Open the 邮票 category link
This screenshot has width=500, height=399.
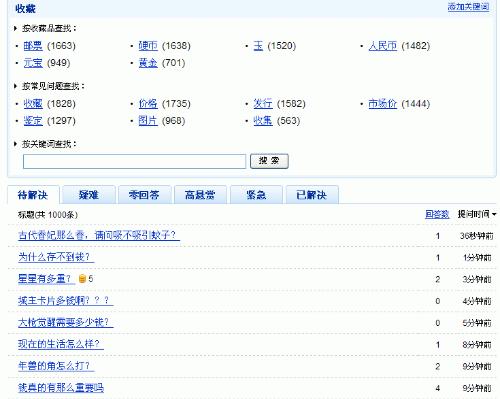pos(33,46)
